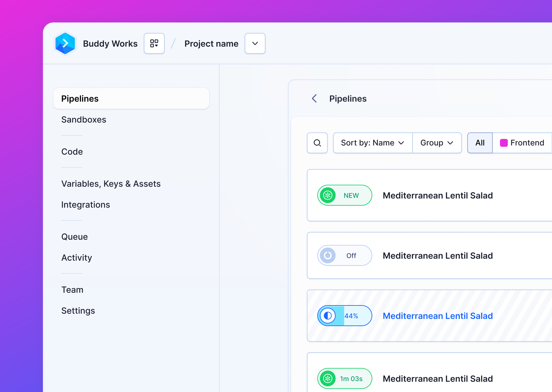Viewport: 552px width, 392px height.
Task: Select the All filter tab
Action: (480, 143)
